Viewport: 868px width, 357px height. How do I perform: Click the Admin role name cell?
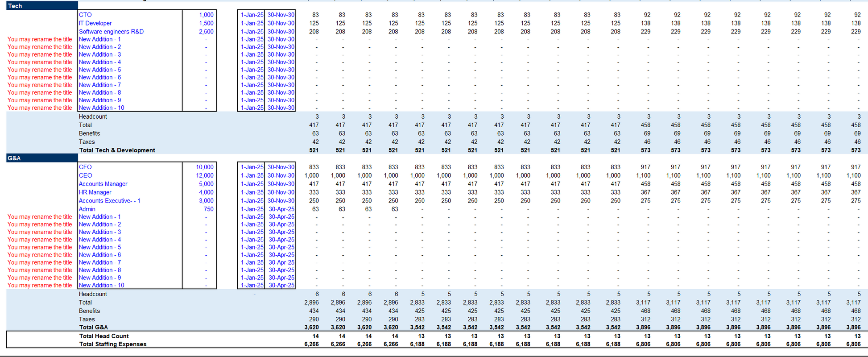87,209
